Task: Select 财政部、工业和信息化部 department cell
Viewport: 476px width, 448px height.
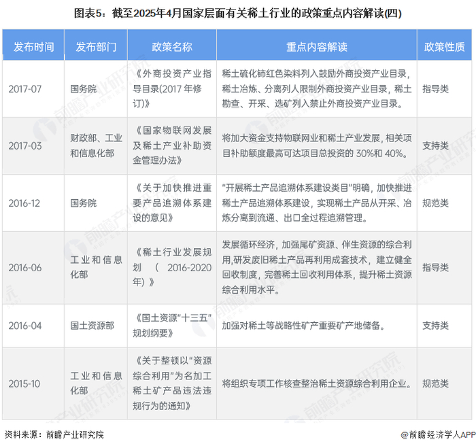Action: (x=96, y=146)
